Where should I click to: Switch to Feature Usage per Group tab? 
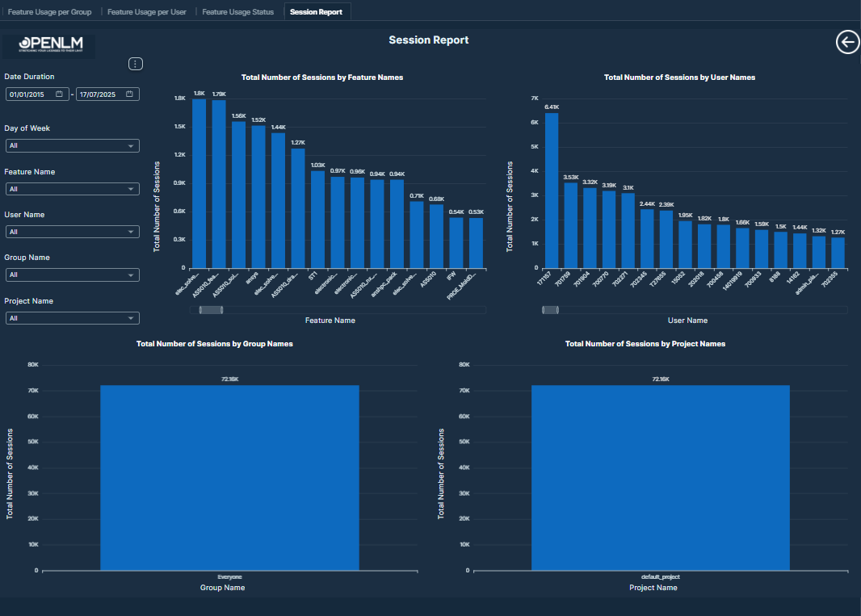coord(49,12)
